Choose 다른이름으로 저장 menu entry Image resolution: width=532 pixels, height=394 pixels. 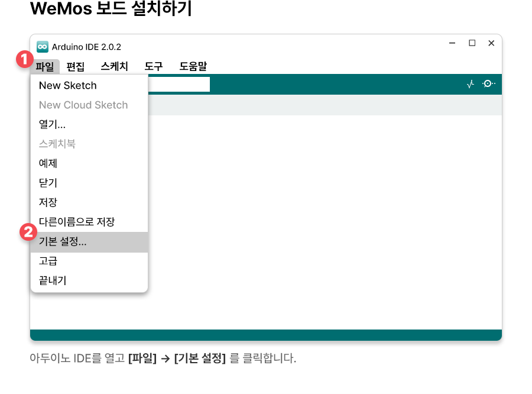[76, 222]
